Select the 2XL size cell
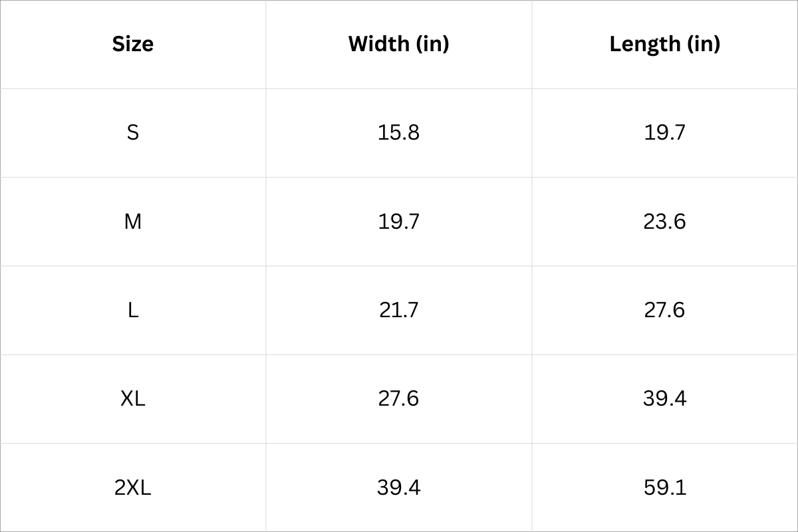This screenshot has height=532, width=798. point(133,487)
